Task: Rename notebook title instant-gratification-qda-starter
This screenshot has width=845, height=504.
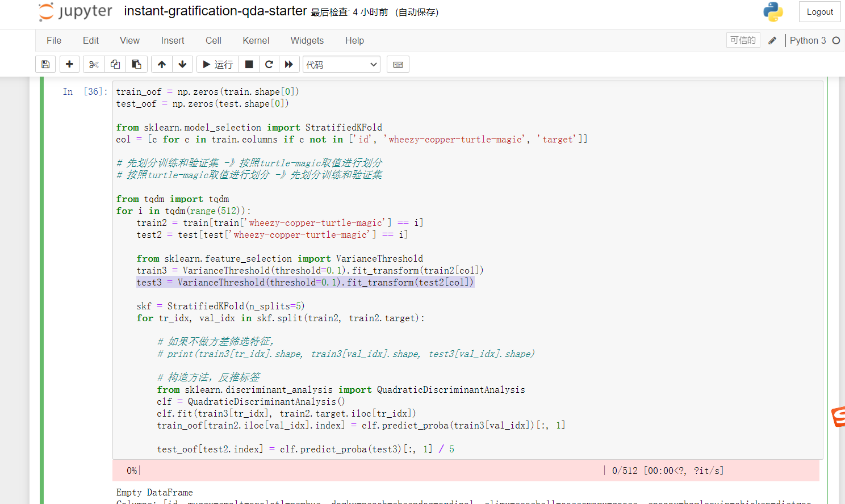Action: click(x=215, y=11)
